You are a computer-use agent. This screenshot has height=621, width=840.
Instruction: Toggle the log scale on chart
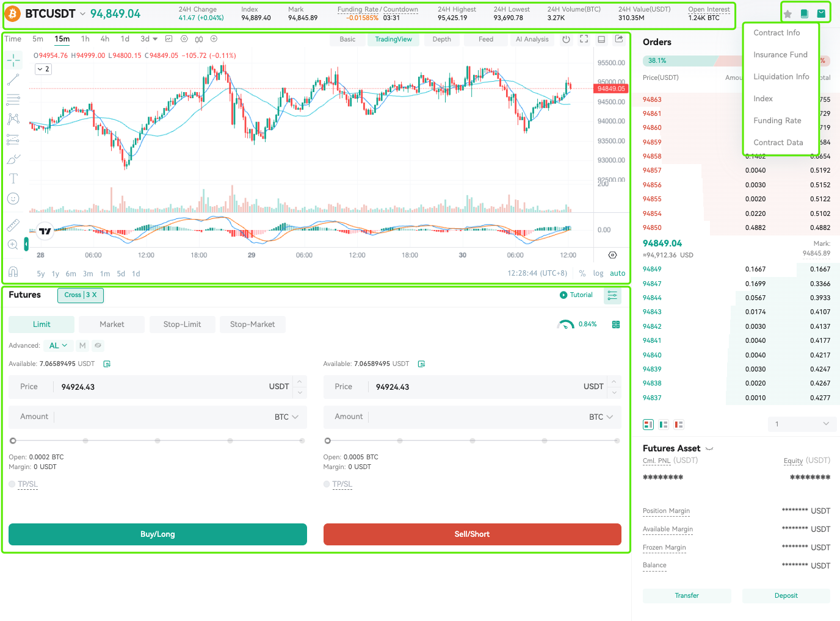598,274
